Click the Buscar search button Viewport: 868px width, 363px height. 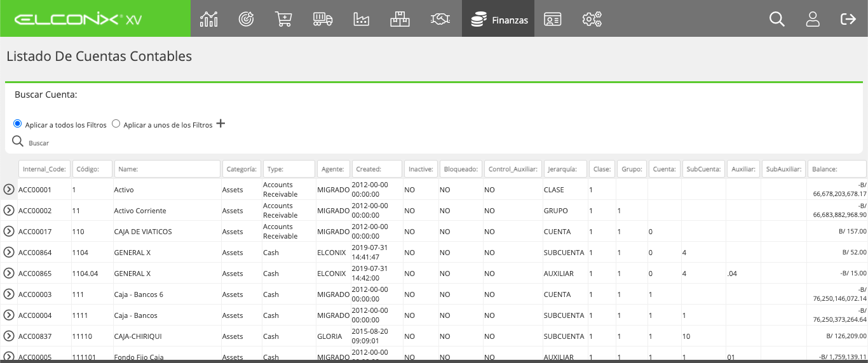[x=31, y=142]
